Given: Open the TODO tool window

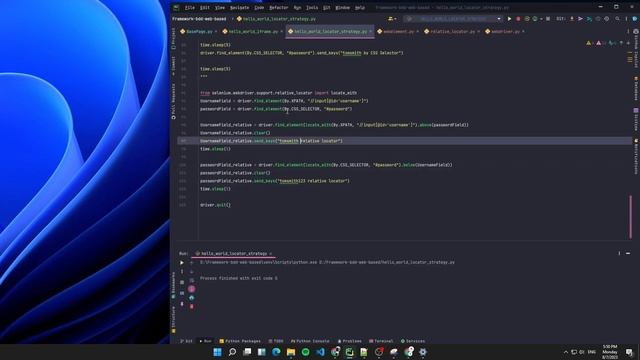Looking at the screenshot, I should pyautogui.click(x=276, y=341).
